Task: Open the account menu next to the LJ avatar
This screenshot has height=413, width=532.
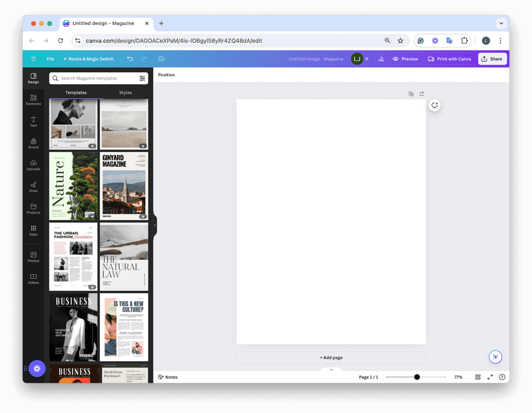Action: 367,59
